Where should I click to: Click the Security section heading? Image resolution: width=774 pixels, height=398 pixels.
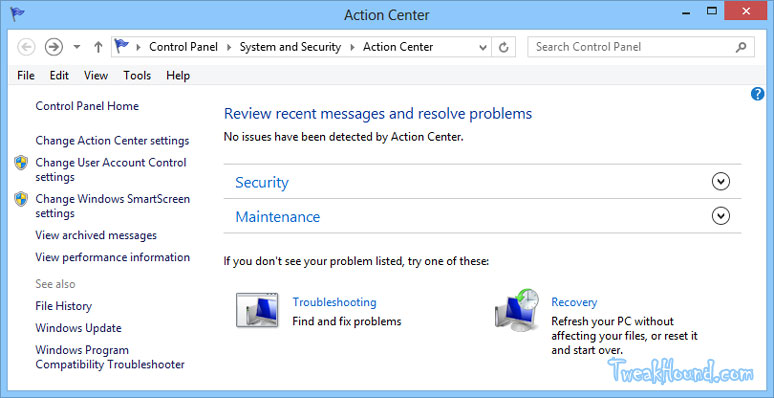[262, 182]
